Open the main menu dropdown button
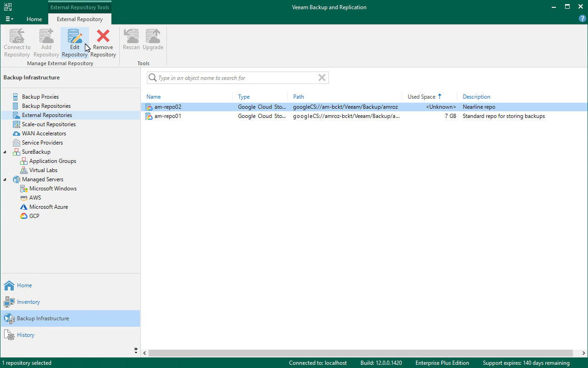Image resolution: width=588 pixels, height=368 pixels. click(9, 19)
